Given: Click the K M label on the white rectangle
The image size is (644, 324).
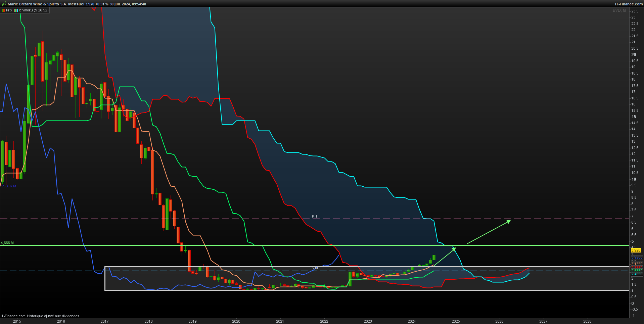Looking at the screenshot, I should 315,268.
